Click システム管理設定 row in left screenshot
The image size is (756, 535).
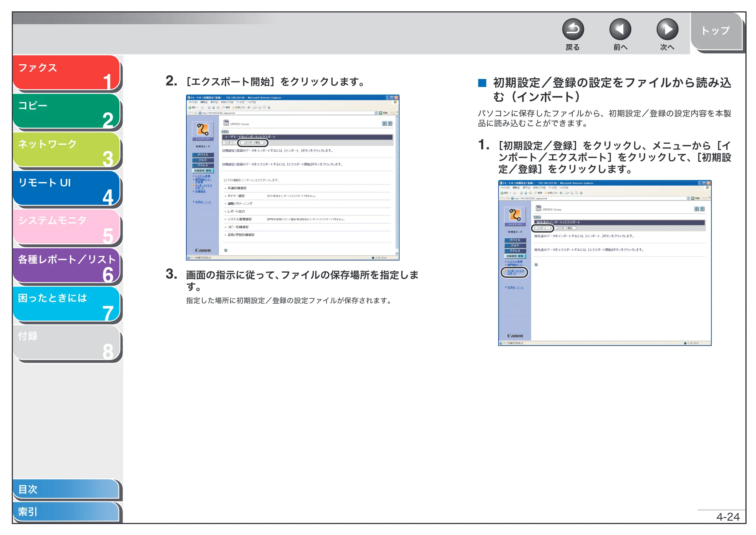coord(308,219)
